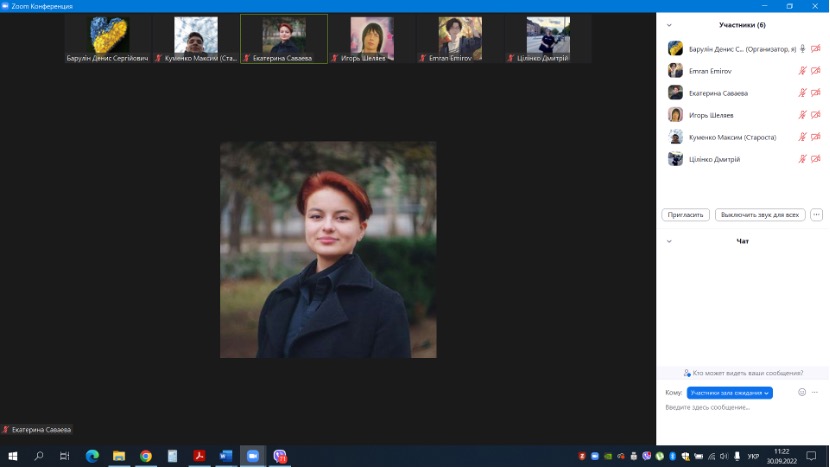Click the muted microphone icon for Игорь Шеляев

pos(802,115)
